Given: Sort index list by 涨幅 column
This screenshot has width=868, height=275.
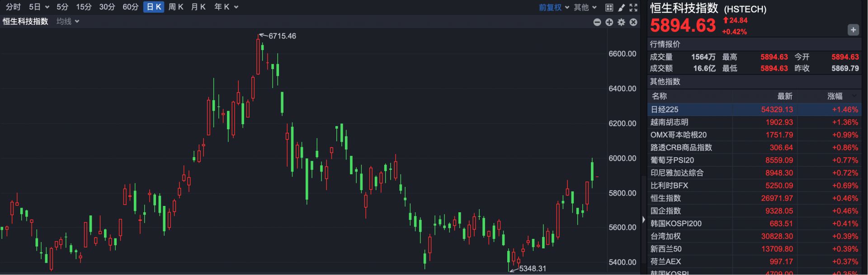Looking at the screenshot, I should [x=835, y=96].
